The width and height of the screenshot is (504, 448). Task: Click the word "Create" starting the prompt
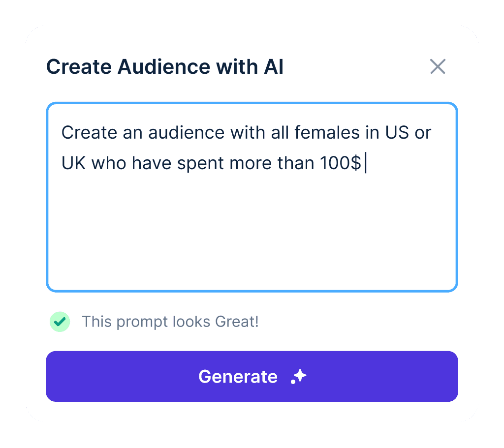pos(89,132)
